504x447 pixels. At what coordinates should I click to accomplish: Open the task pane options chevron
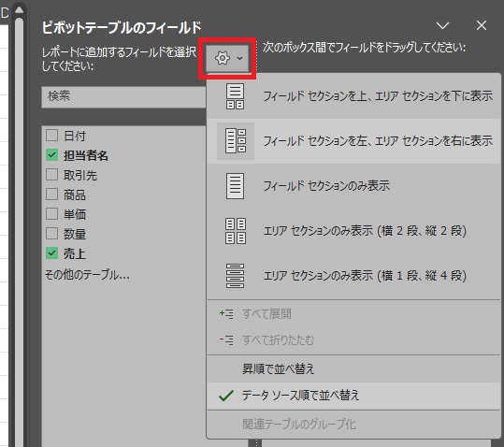pyautogui.click(x=442, y=25)
